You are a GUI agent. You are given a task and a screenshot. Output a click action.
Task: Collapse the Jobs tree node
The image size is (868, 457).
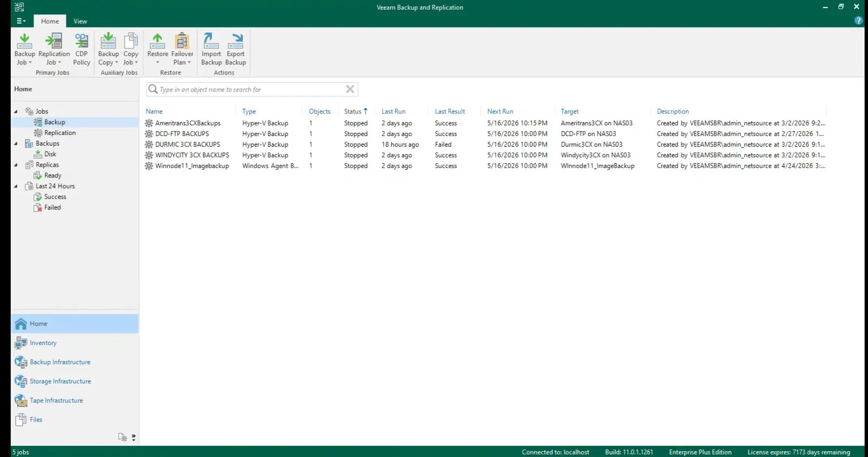coord(16,112)
